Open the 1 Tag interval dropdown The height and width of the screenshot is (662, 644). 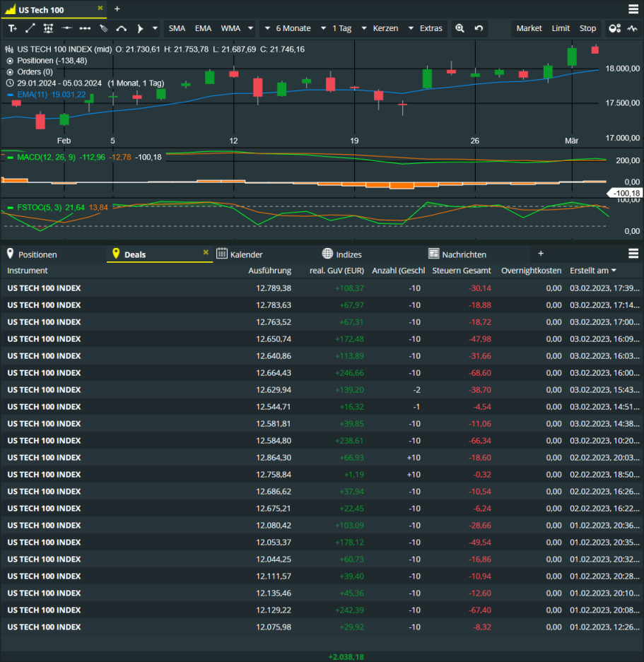pyautogui.click(x=338, y=28)
